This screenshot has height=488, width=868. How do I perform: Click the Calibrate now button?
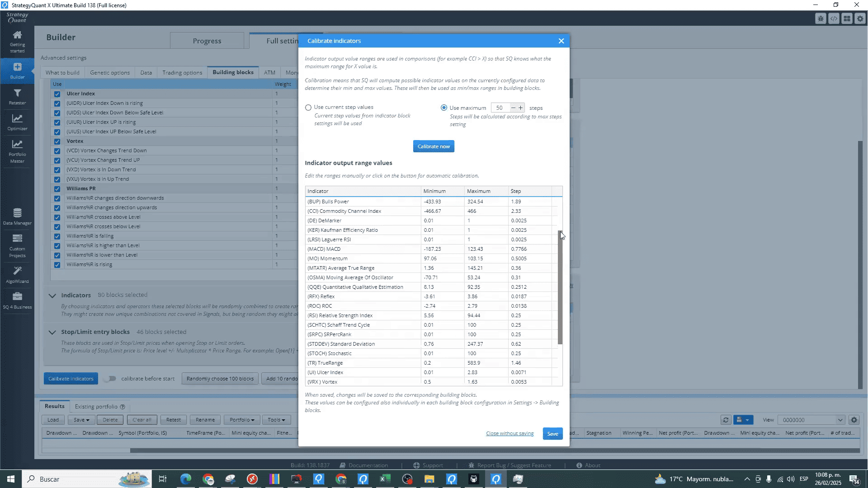coord(433,146)
